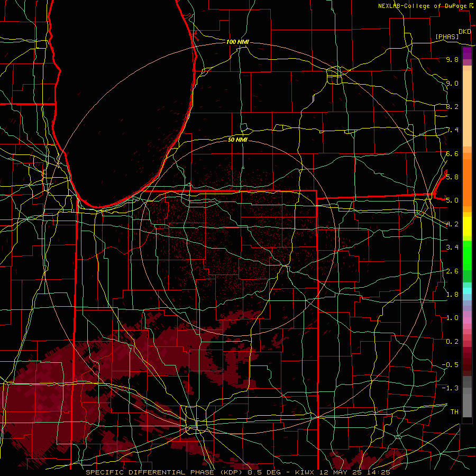Click the 4.2 scale value
Viewport: 476px width, 476px height.
452,224
